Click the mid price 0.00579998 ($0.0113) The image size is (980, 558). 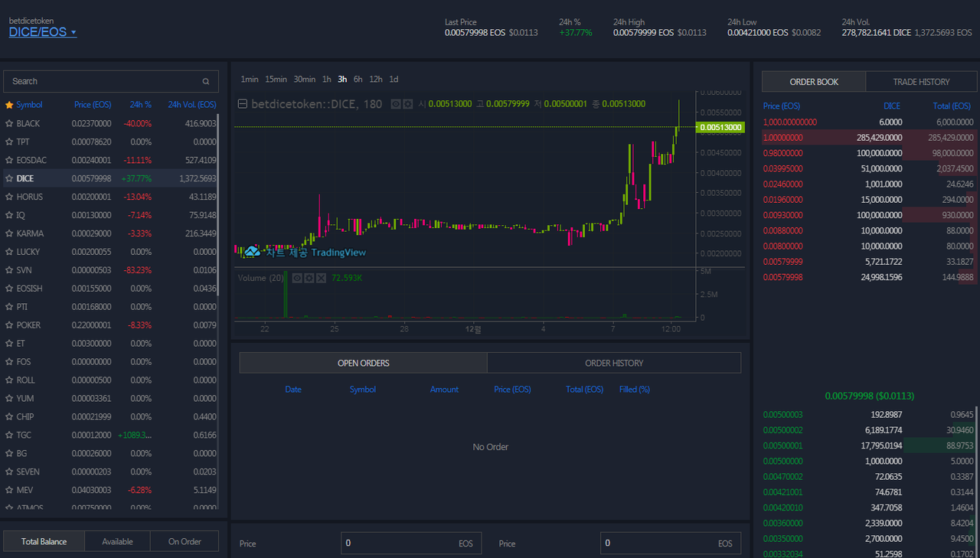(x=870, y=396)
